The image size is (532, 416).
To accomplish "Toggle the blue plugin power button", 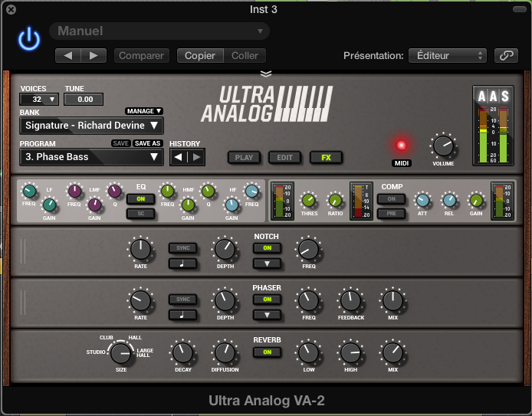I will point(29,38).
